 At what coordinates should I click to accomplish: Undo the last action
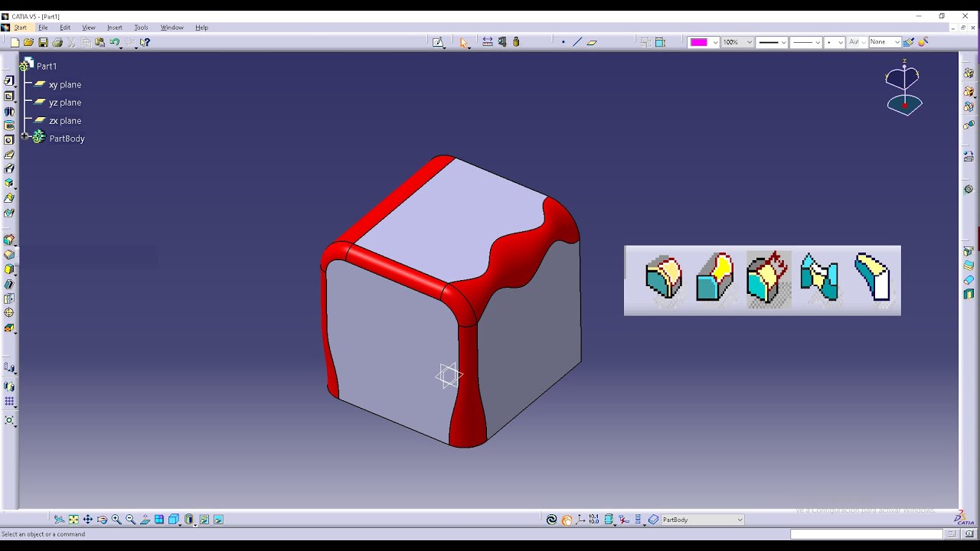click(x=114, y=43)
